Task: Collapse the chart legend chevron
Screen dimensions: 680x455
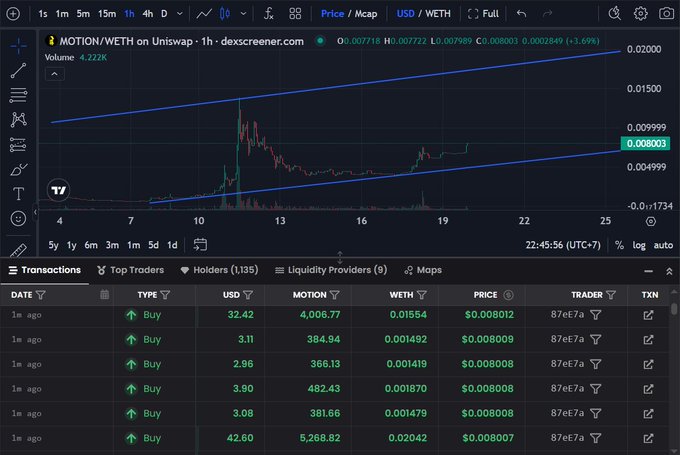Action: (x=55, y=74)
